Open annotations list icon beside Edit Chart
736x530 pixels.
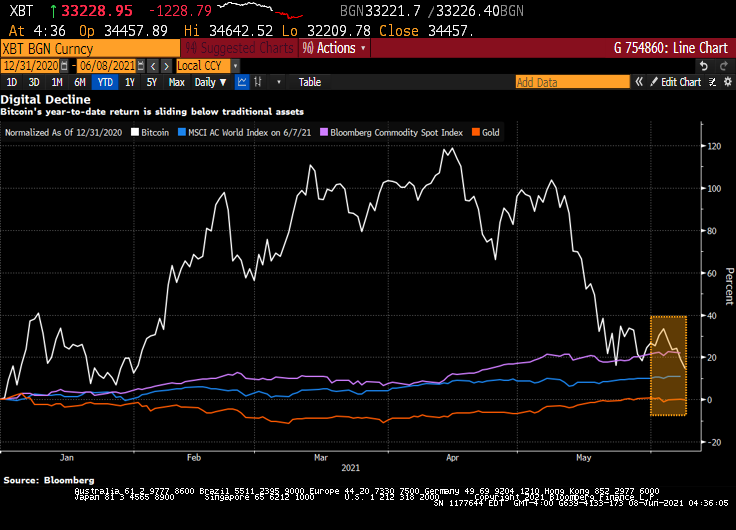[713, 82]
